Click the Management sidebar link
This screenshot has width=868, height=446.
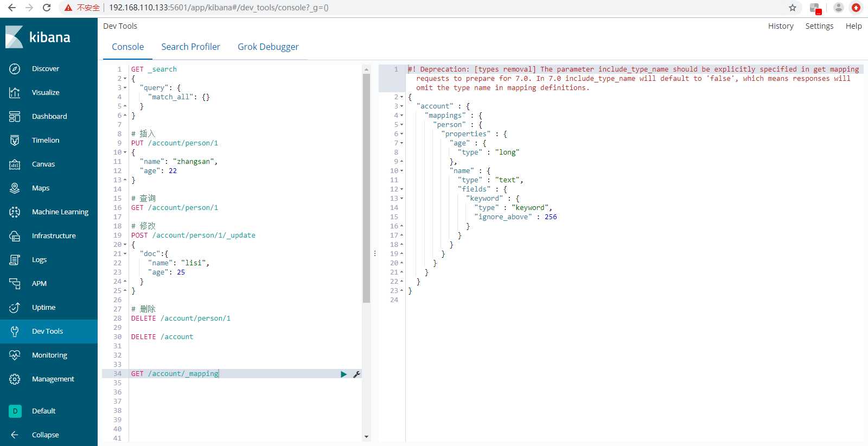(x=53, y=379)
